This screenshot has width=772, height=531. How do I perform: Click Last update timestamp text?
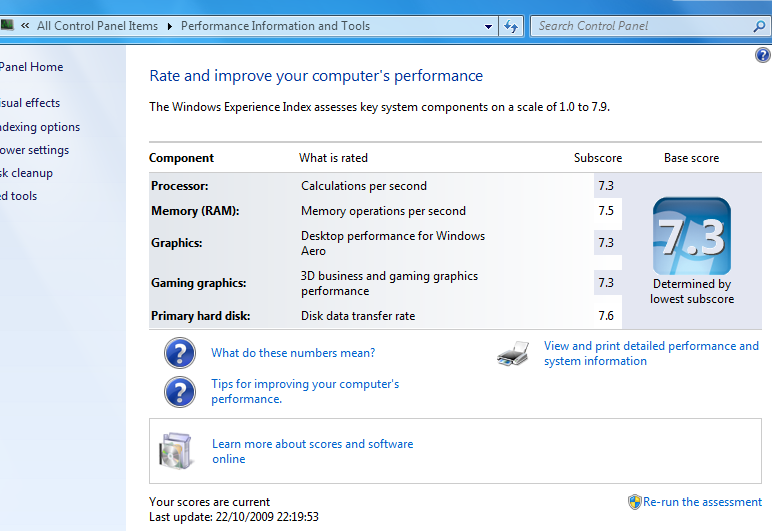pyautogui.click(x=234, y=517)
